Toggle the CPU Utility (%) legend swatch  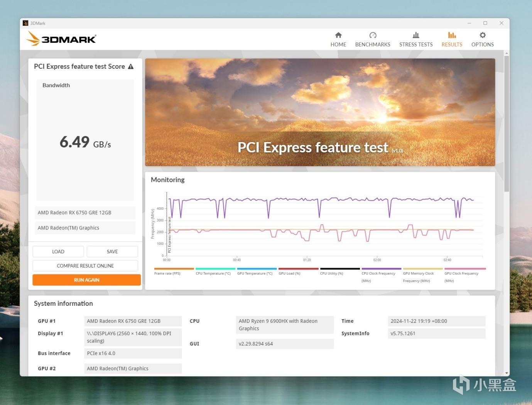tap(340, 269)
